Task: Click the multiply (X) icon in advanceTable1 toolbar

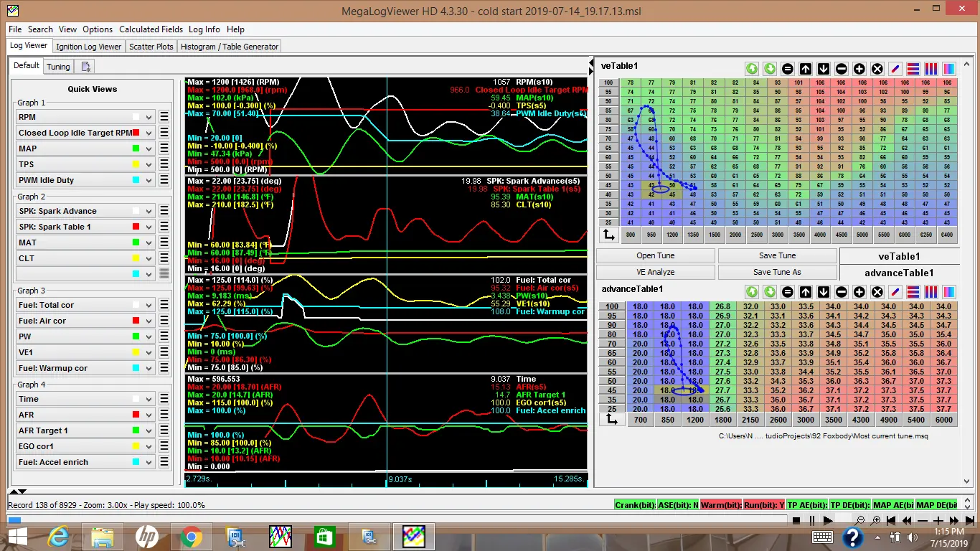Action: [x=877, y=292]
